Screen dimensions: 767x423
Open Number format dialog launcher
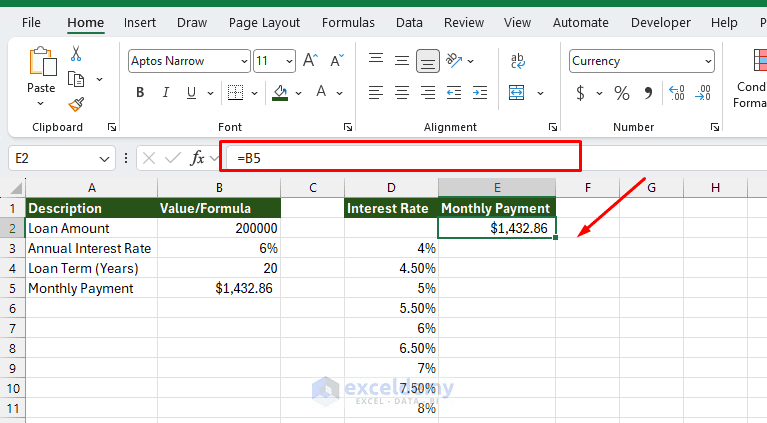coord(715,127)
